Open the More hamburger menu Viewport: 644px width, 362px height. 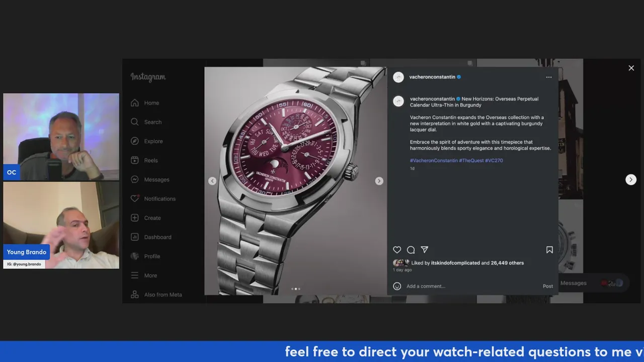tap(134, 276)
